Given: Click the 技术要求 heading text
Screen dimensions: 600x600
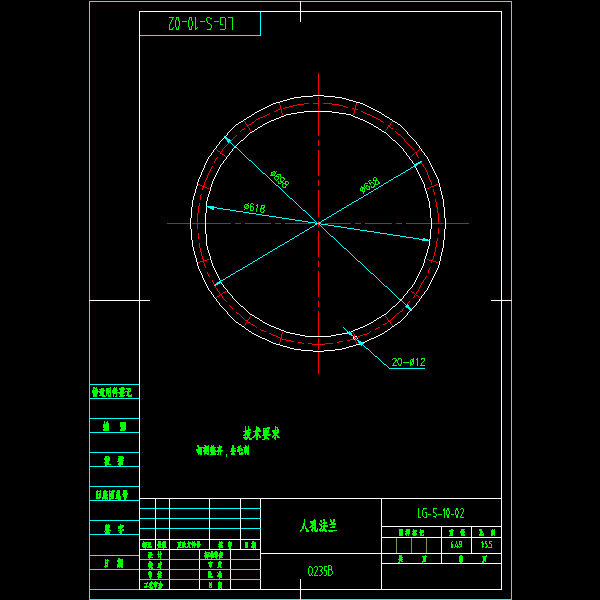Looking at the screenshot, I should click(261, 434).
